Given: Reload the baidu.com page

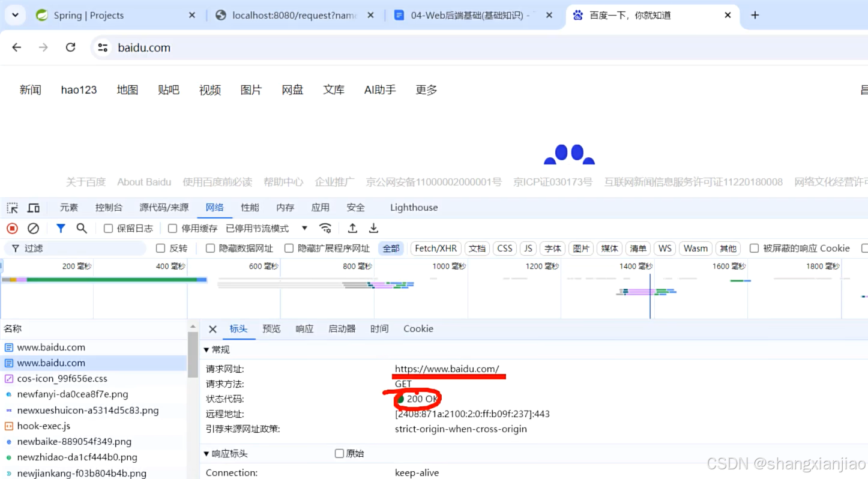Looking at the screenshot, I should tap(70, 47).
